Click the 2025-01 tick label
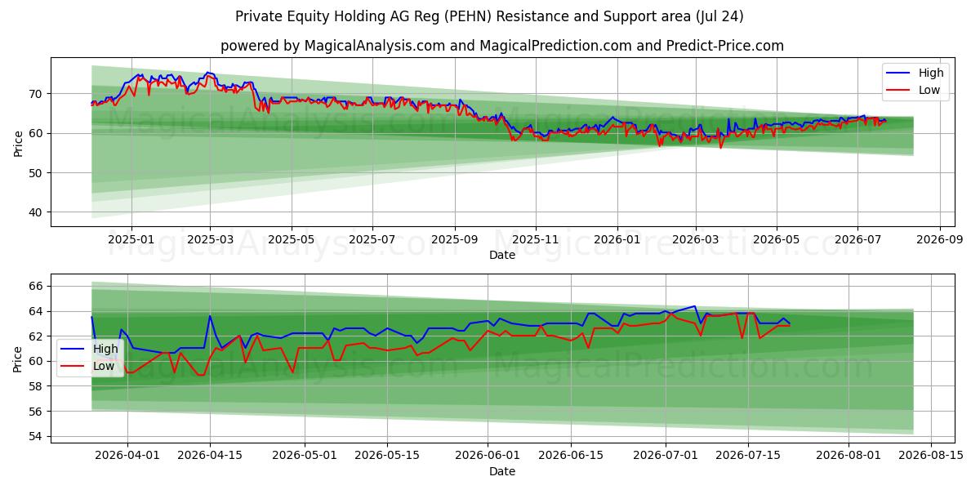 [x=131, y=239]
